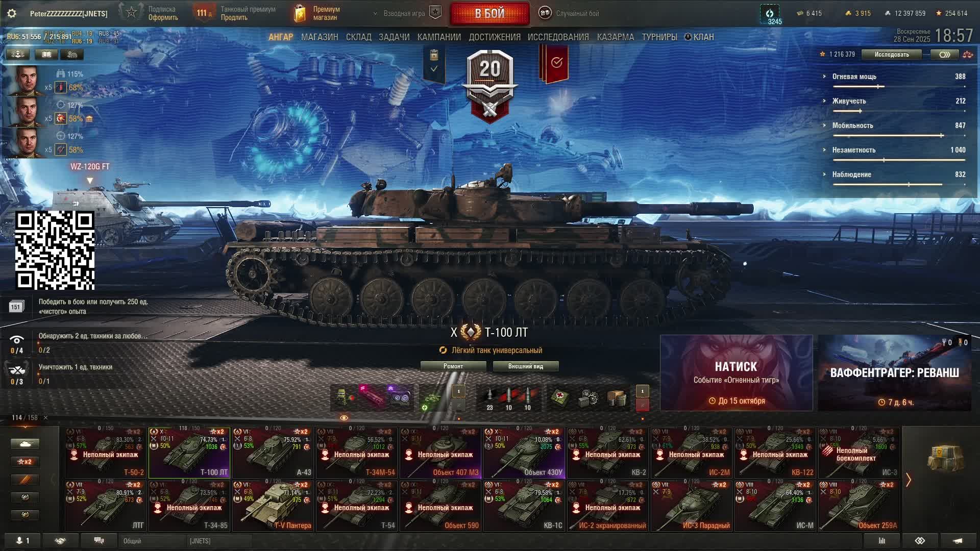Image resolution: width=980 pixels, height=551 pixels.
Task: Toggle the equipment loadout eye indicator
Action: coord(344,418)
